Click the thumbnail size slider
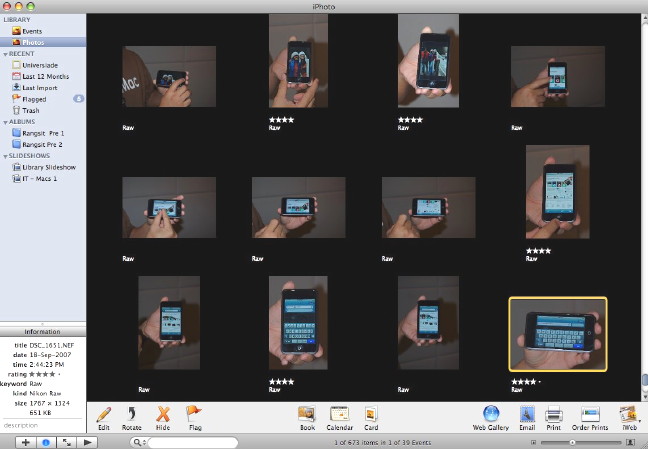The height and width of the screenshot is (449, 648). (572, 442)
